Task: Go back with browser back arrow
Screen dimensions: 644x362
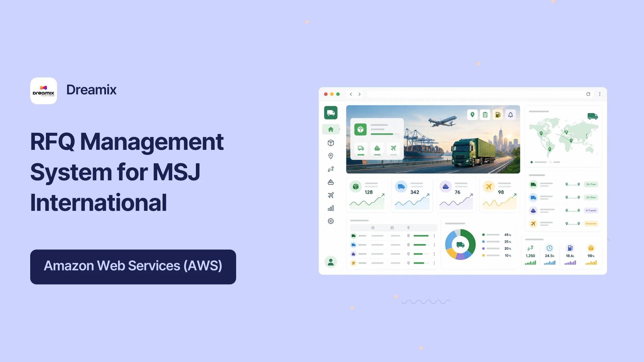Action: tap(351, 94)
